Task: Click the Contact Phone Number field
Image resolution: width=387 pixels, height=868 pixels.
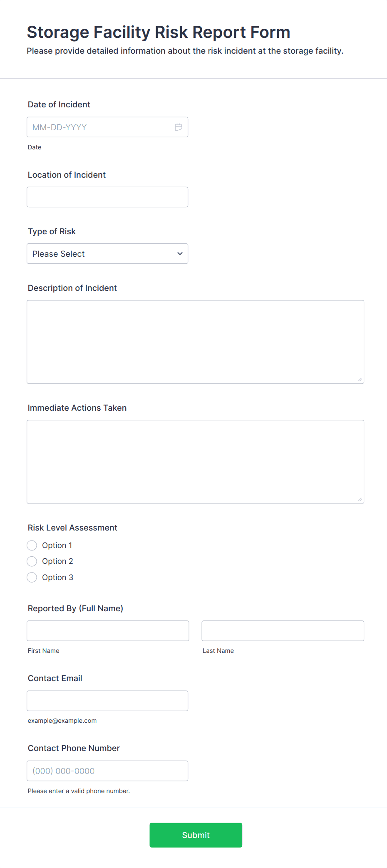Action: 107,771
